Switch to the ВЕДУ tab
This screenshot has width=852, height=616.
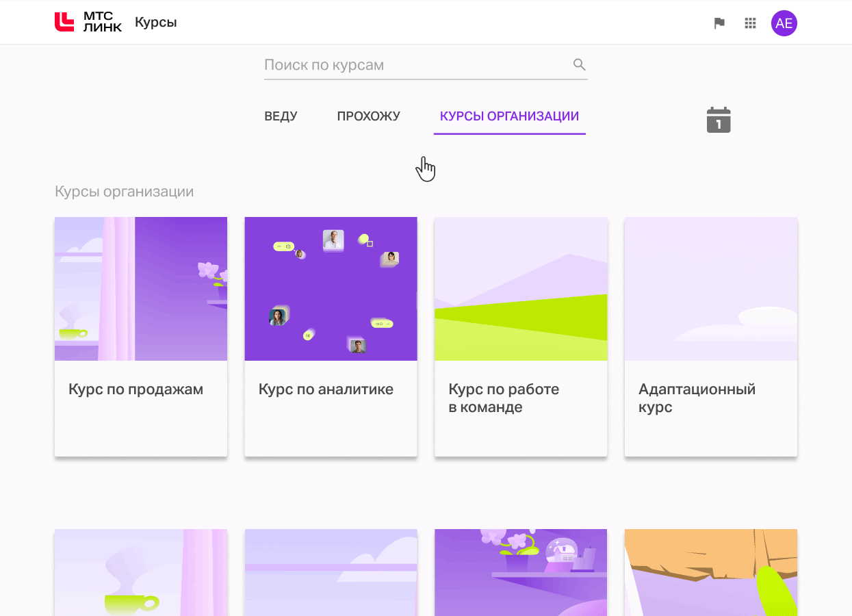(281, 116)
